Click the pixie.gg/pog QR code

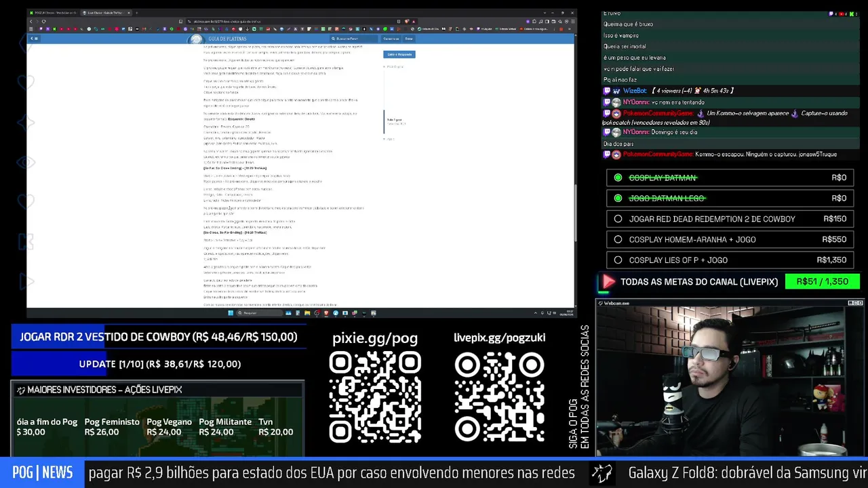pyautogui.click(x=375, y=397)
